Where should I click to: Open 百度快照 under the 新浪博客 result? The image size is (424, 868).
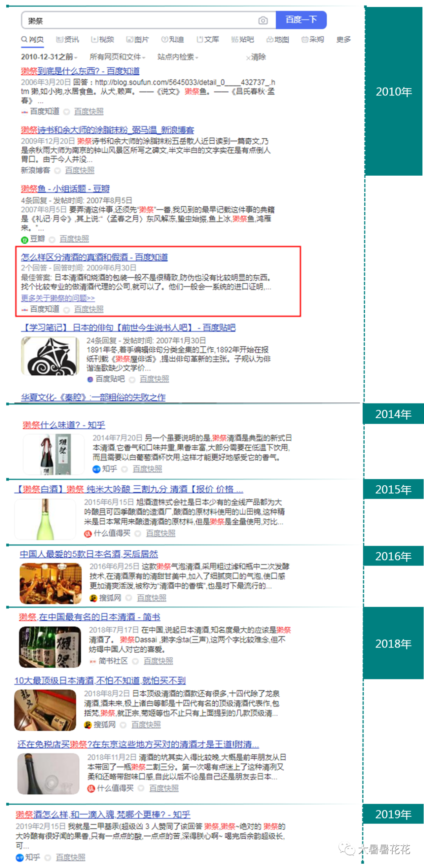click(x=80, y=171)
